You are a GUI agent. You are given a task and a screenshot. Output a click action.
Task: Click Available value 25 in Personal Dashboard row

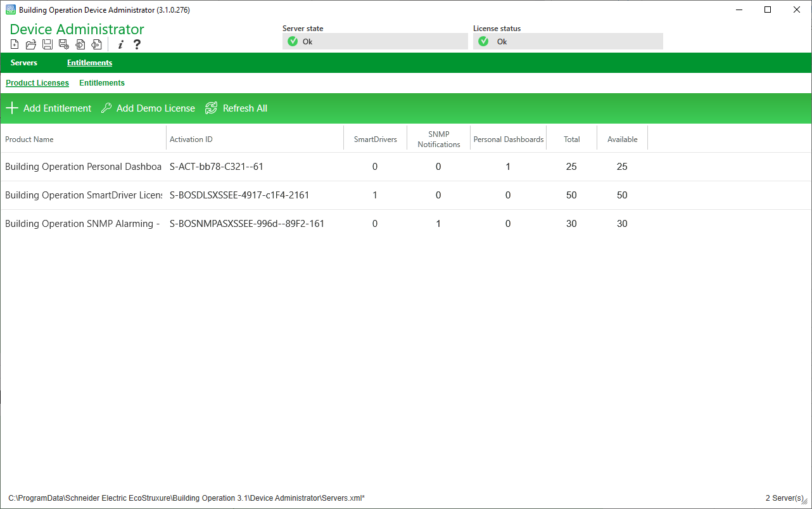[x=622, y=167]
